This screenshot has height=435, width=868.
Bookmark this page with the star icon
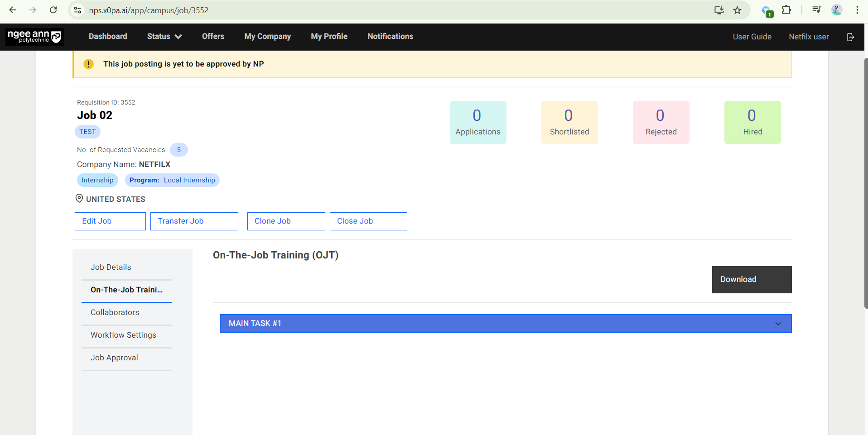point(738,10)
